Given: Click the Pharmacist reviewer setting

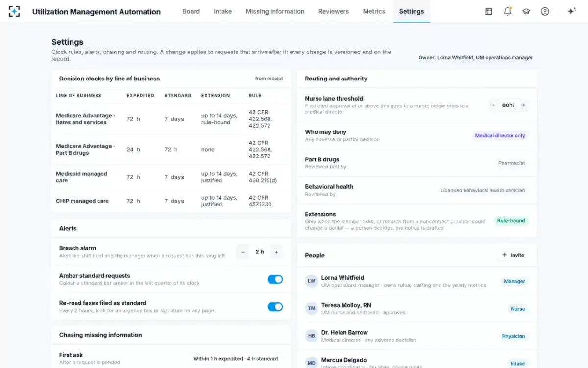Looking at the screenshot, I should coord(512,163).
